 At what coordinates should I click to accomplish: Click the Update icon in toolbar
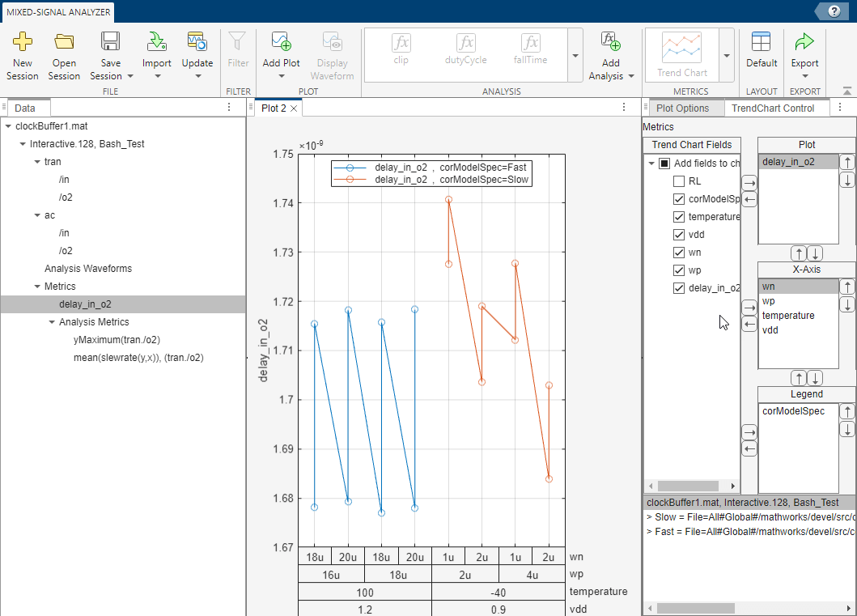pyautogui.click(x=197, y=42)
